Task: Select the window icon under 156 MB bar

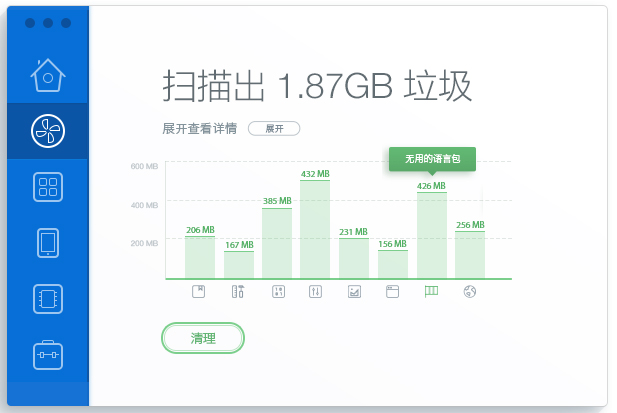Action: point(392,292)
